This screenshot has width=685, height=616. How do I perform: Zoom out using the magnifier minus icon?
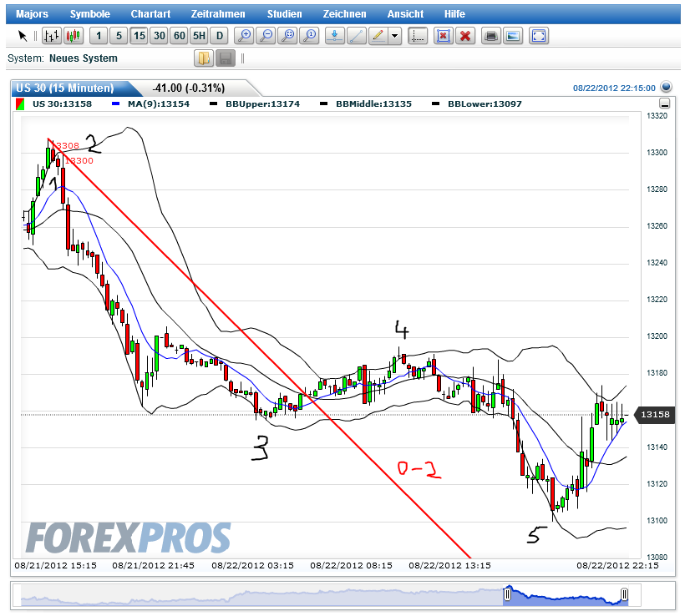click(266, 36)
